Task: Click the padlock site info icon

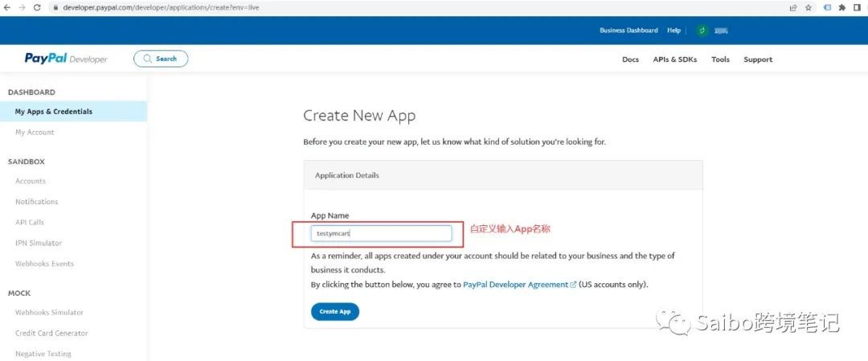Action: (x=55, y=8)
